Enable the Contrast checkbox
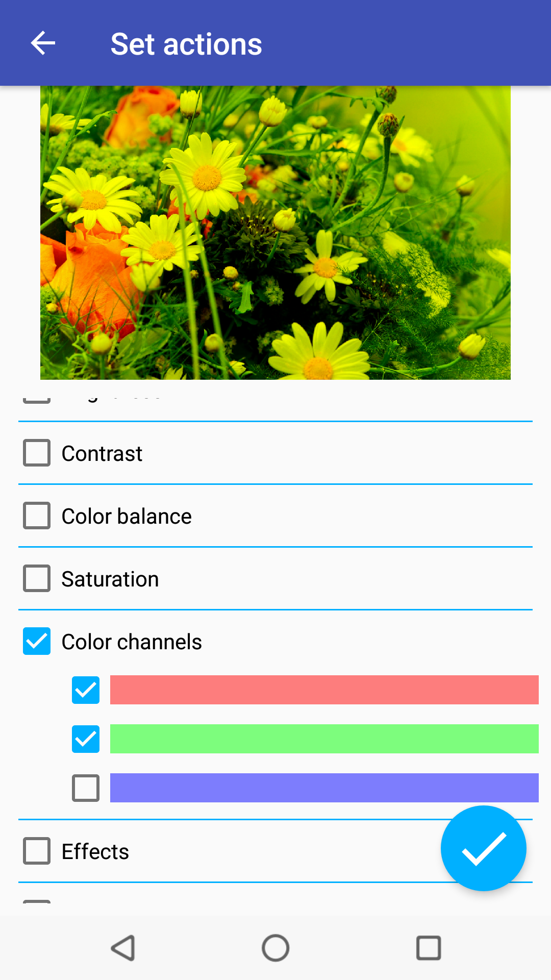551x980 pixels. [x=37, y=453]
